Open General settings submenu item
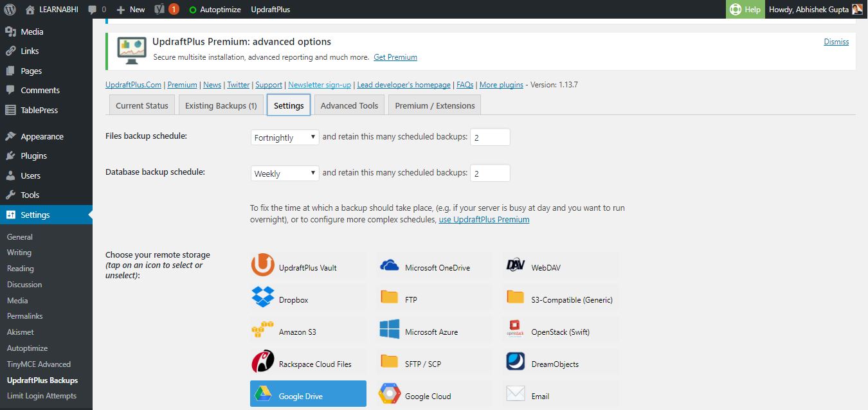The image size is (868, 410). 20,236
